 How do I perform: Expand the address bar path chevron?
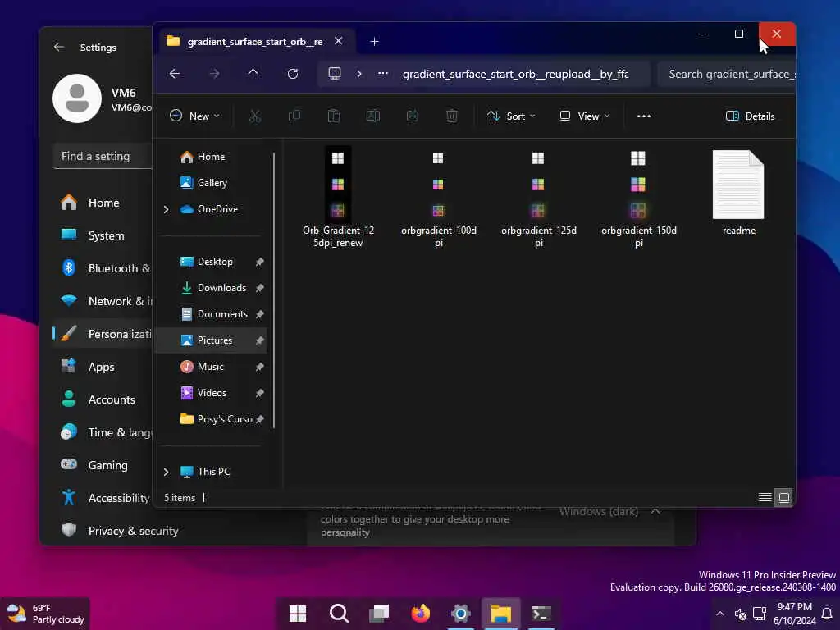[359, 74]
